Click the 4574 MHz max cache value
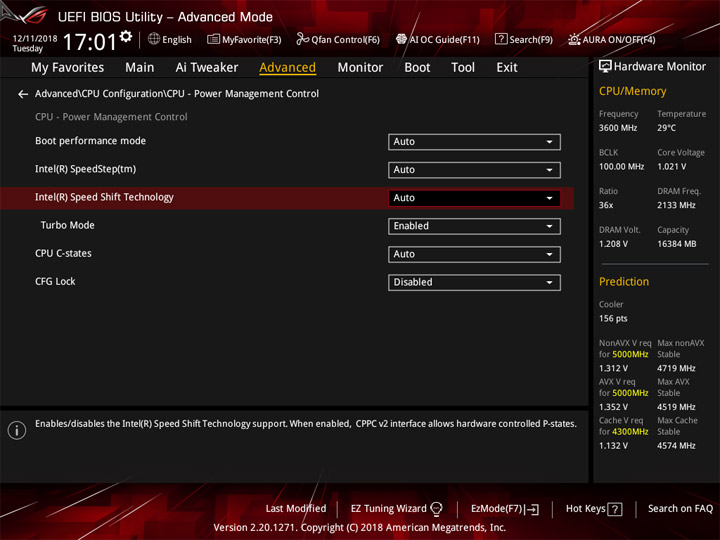 pos(676,446)
